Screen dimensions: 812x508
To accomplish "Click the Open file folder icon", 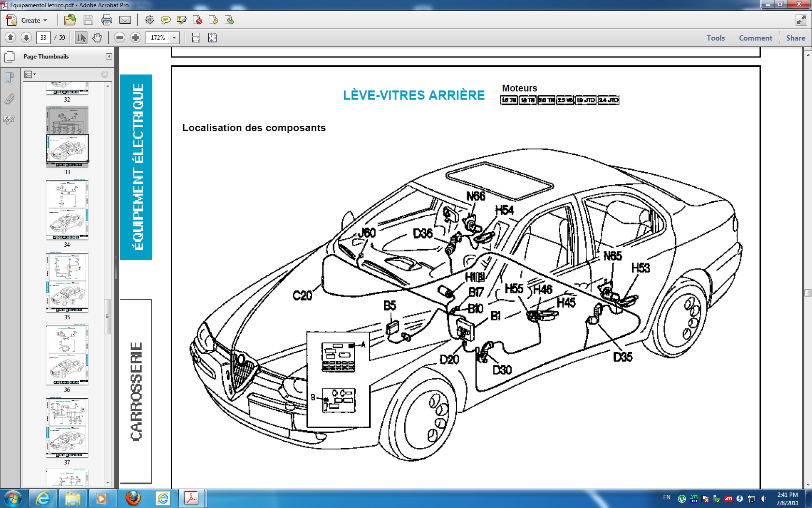I will (70, 20).
